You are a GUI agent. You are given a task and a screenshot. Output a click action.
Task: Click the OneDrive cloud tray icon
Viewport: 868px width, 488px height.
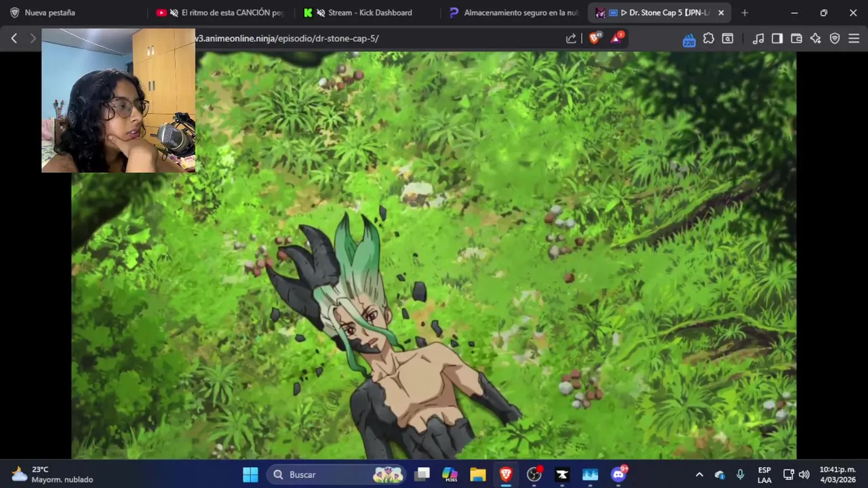[x=719, y=474]
